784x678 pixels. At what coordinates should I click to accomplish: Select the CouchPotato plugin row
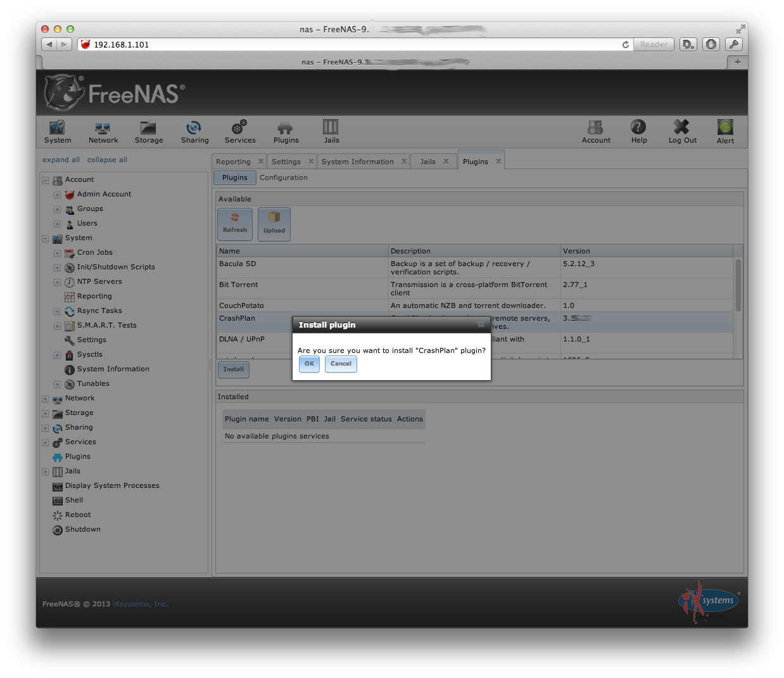coord(475,305)
